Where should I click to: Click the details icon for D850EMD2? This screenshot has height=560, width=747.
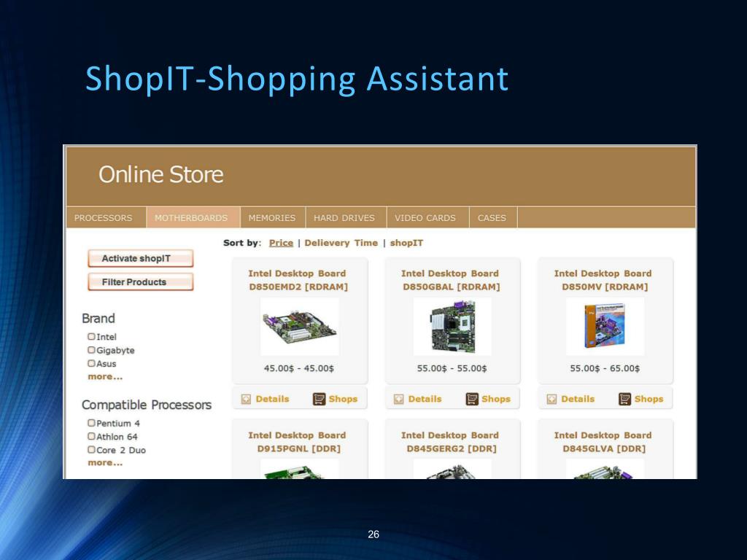246,399
